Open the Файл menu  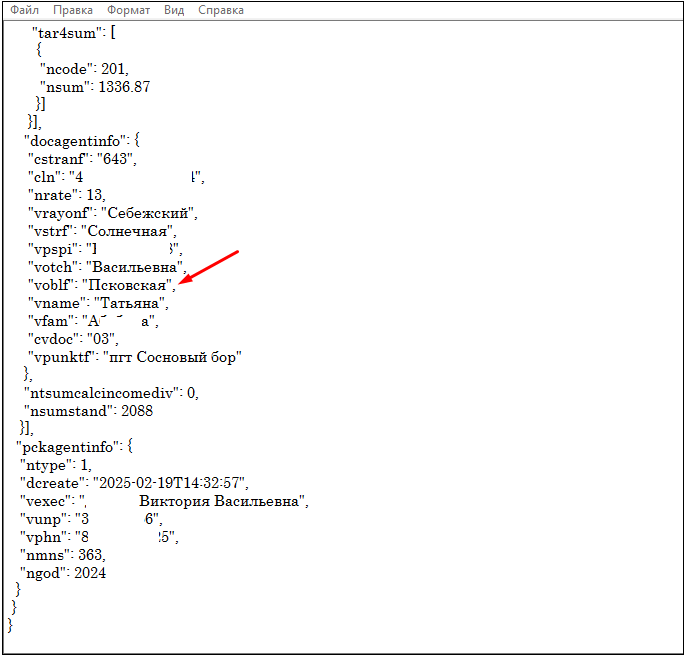(25, 10)
